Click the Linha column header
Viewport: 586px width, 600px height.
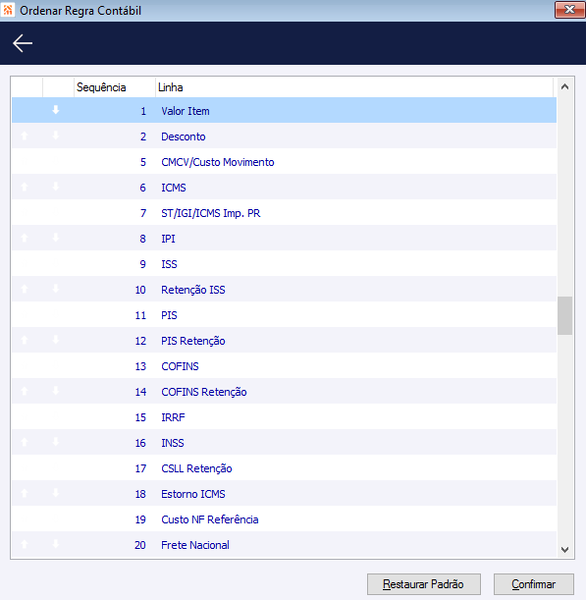click(354, 87)
